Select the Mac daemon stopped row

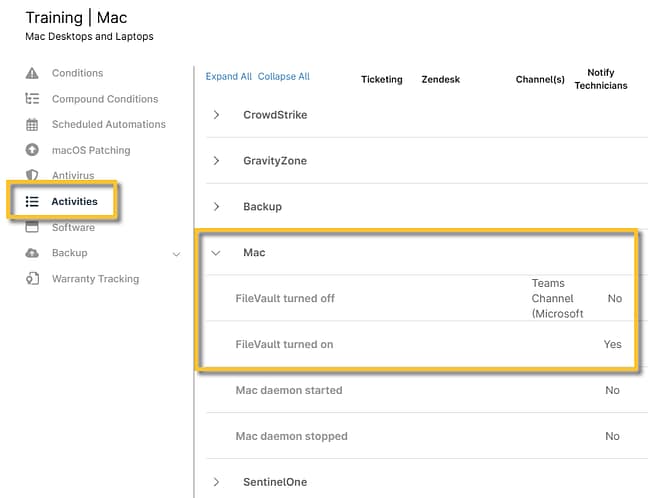[291, 436]
